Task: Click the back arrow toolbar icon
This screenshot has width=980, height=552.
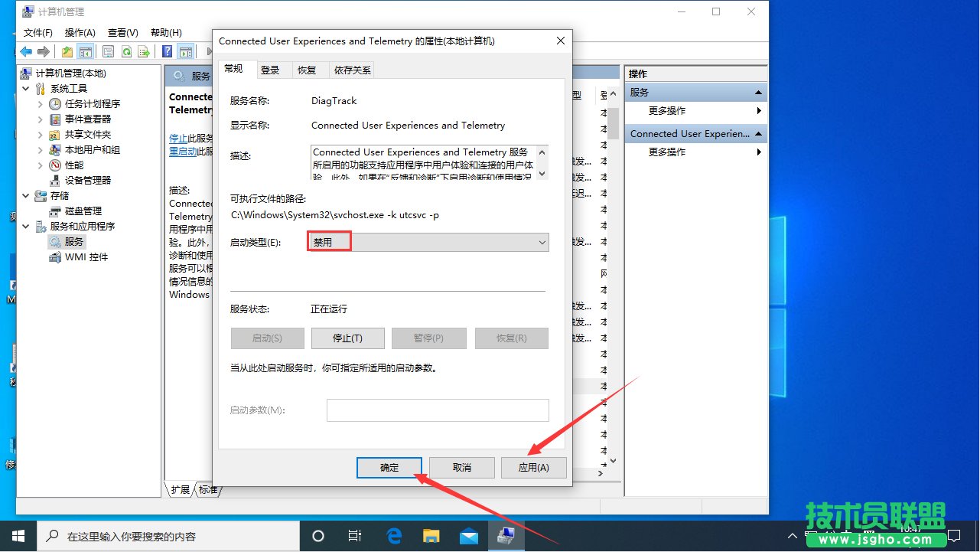Action: [26, 51]
